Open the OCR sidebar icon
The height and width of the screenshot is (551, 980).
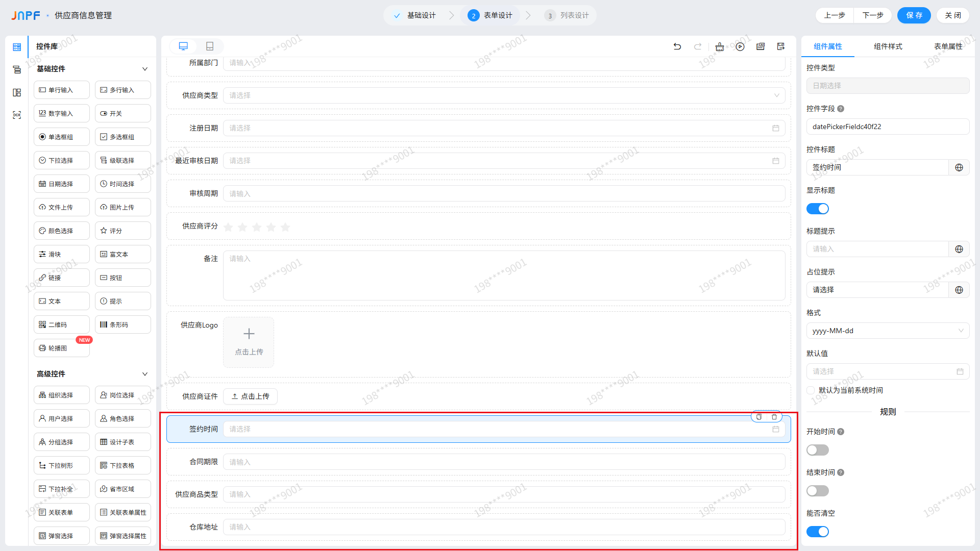point(17,115)
